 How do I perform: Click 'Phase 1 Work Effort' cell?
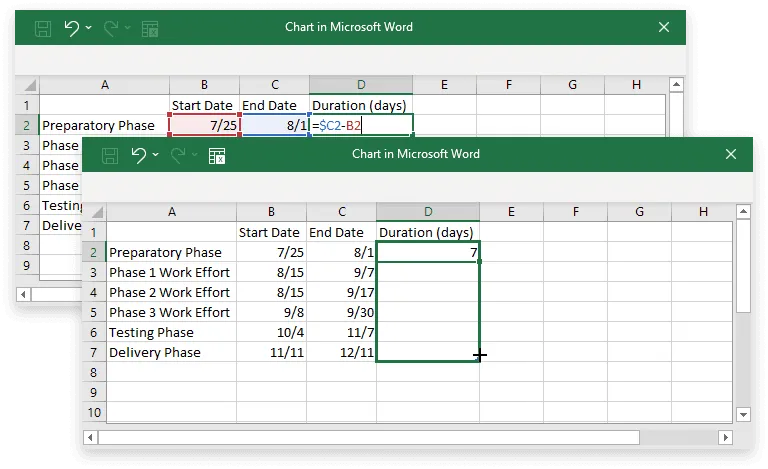171,272
